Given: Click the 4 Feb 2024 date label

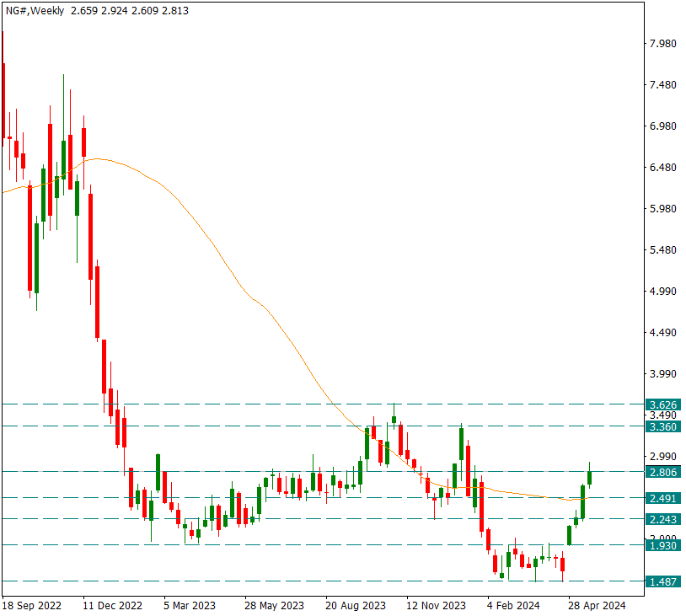Looking at the screenshot, I should pyautogui.click(x=513, y=606).
